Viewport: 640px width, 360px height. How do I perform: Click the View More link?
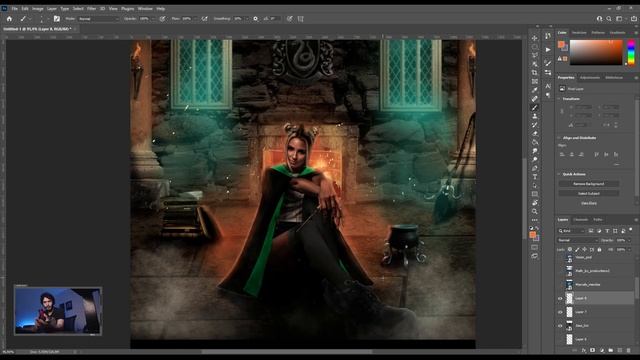pyautogui.click(x=589, y=203)
